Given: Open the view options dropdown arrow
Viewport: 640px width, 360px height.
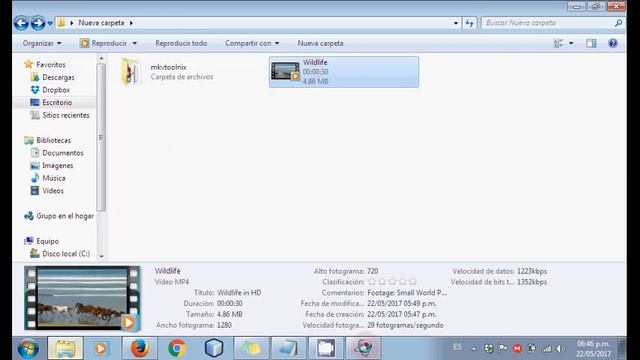Looking at the screenshot, I should point(571,43).
